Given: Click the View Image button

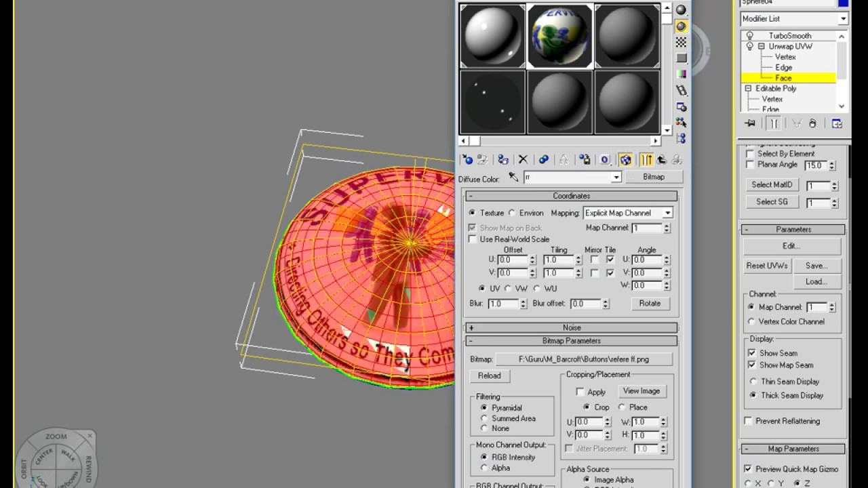Looking at the screenshot, I should pyautogui.click(x=641, y=391).
